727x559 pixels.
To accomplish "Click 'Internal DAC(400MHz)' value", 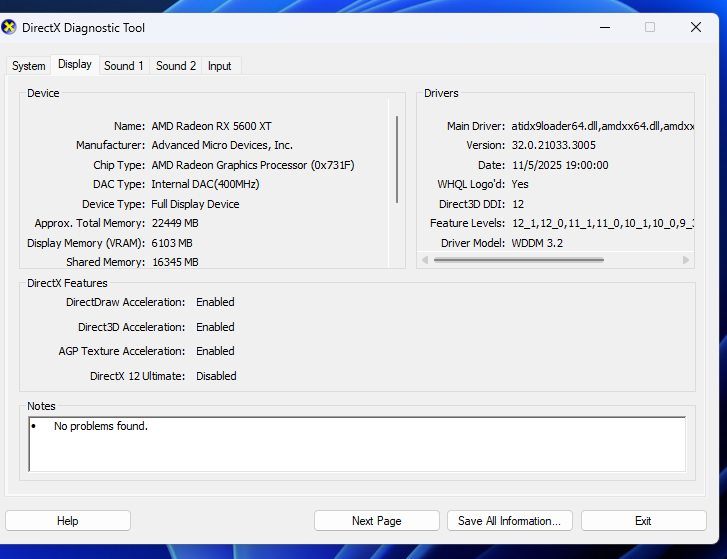I will click(205, 184).
